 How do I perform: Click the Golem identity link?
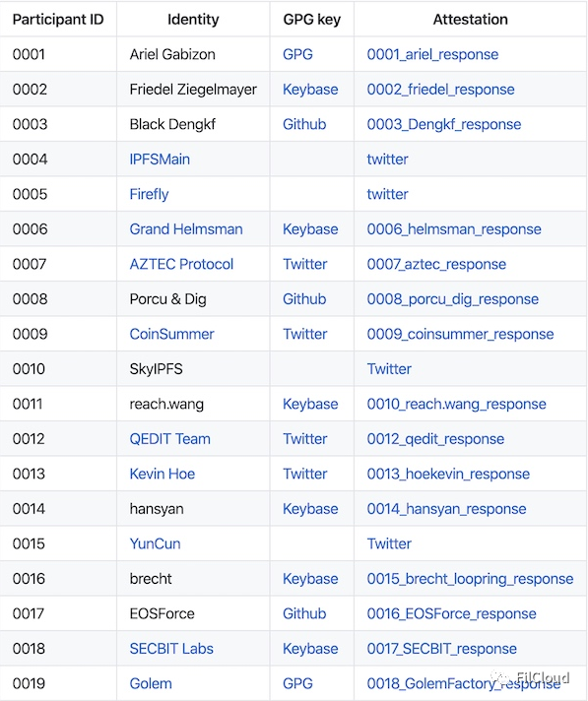pyautogui.click(x=151, y=683)
